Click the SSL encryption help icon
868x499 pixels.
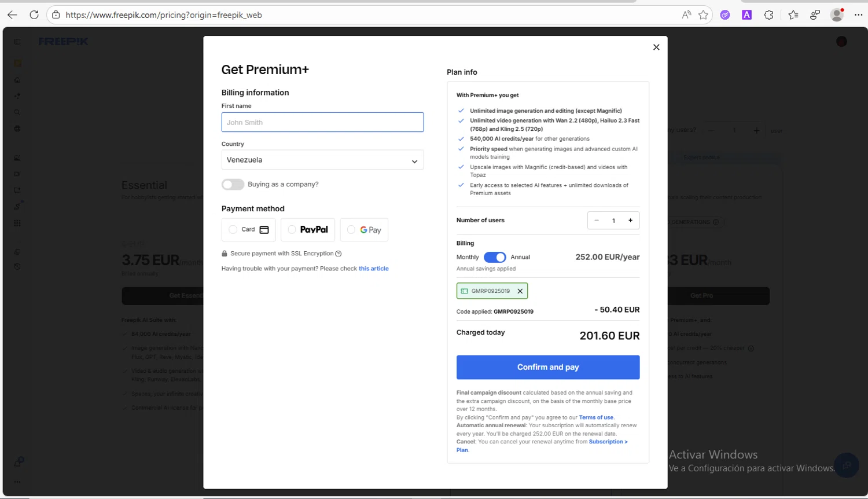tap(339, 254)
